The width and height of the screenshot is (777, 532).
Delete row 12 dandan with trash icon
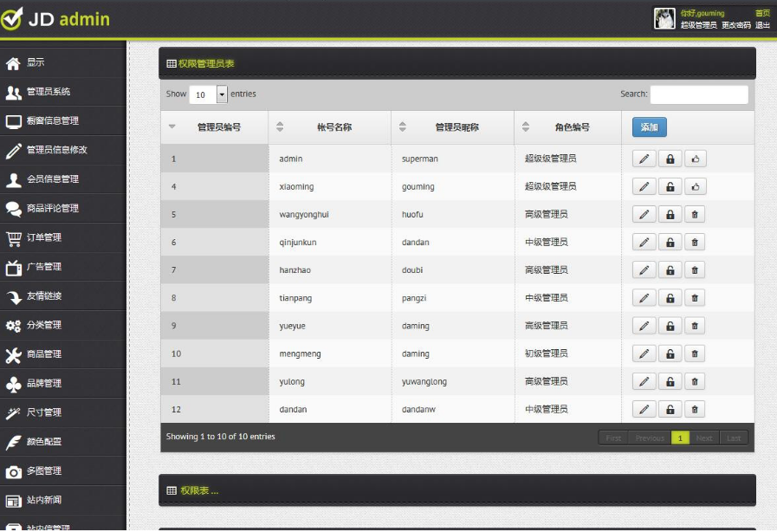pos(694,409)
